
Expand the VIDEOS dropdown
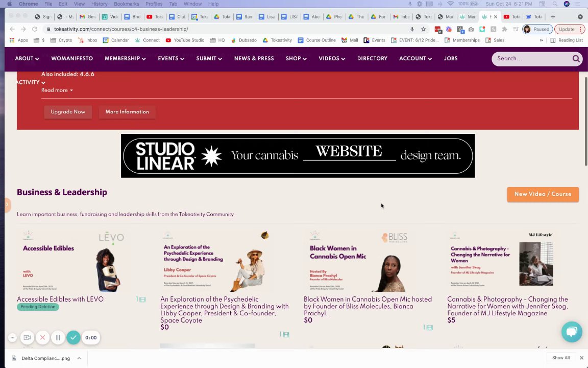[x=332, y=59]
